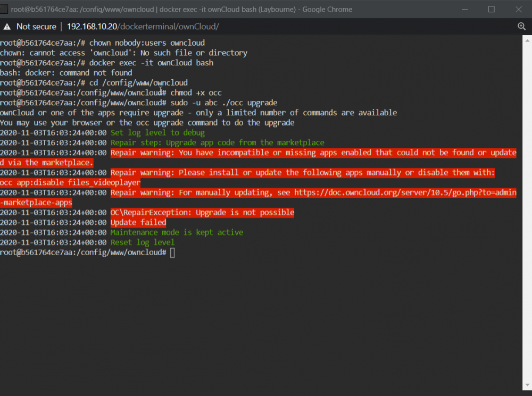
Task: Click 'OC\RepairException: Upgrade is not possible'
Action: click(x=202, y=213)
